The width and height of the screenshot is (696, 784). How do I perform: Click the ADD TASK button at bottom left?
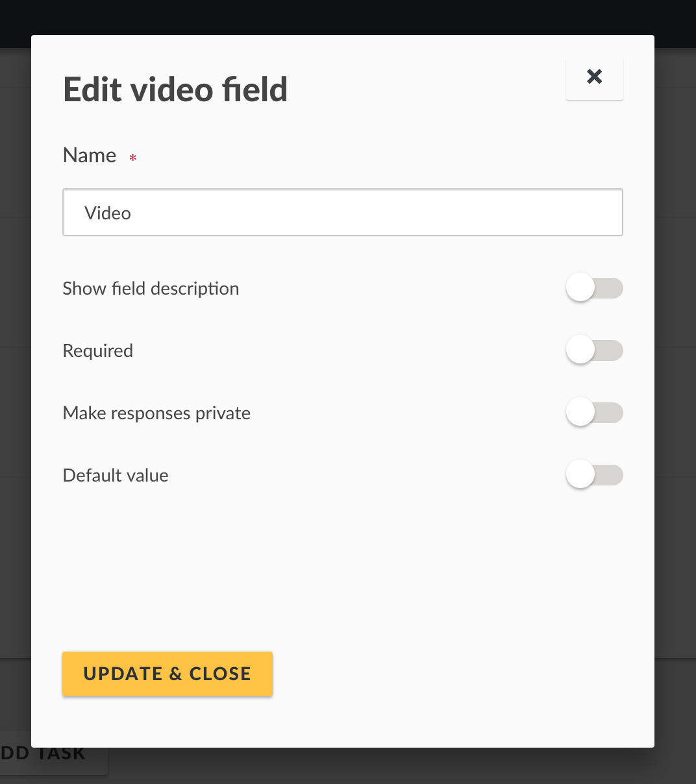[x=39, y=753]
